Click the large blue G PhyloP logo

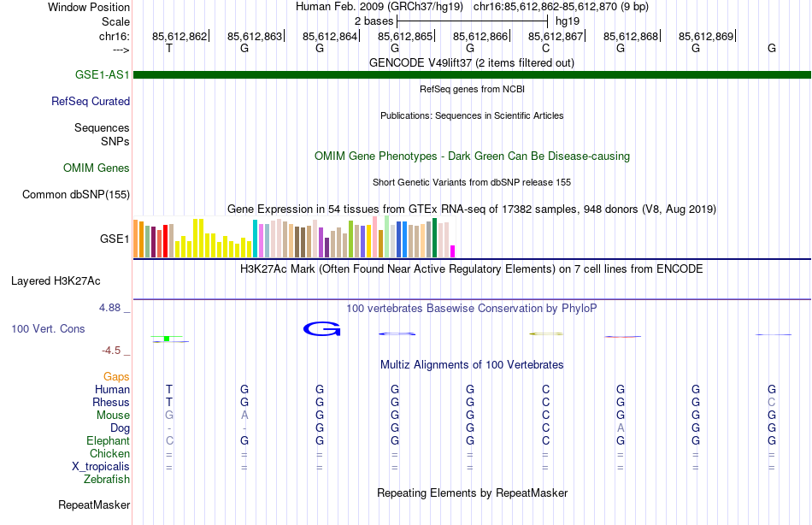click(x=322, y=328)
